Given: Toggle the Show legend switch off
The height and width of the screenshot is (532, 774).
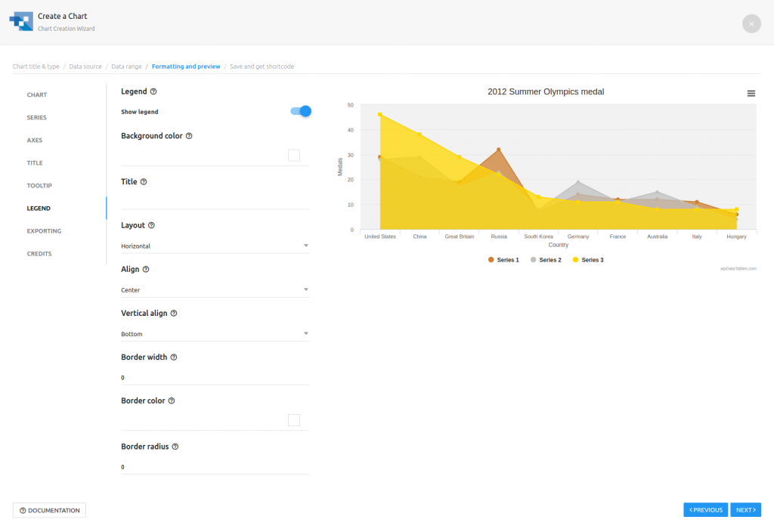Looking at the screenshot, I should point(301,111).
